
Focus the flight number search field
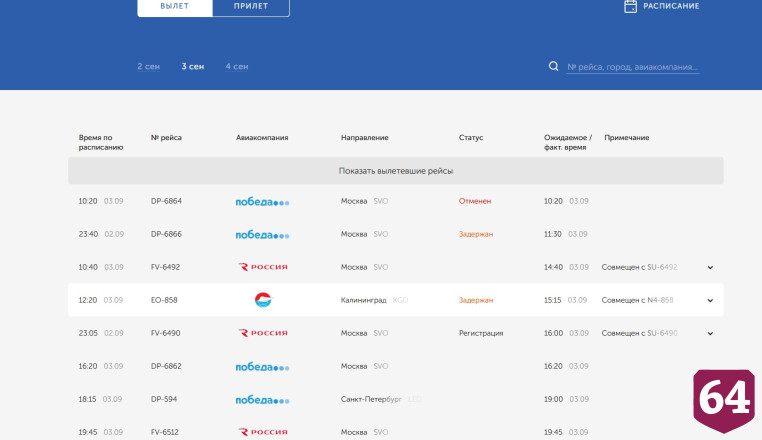pyautogui.click(x=633, y=67)
